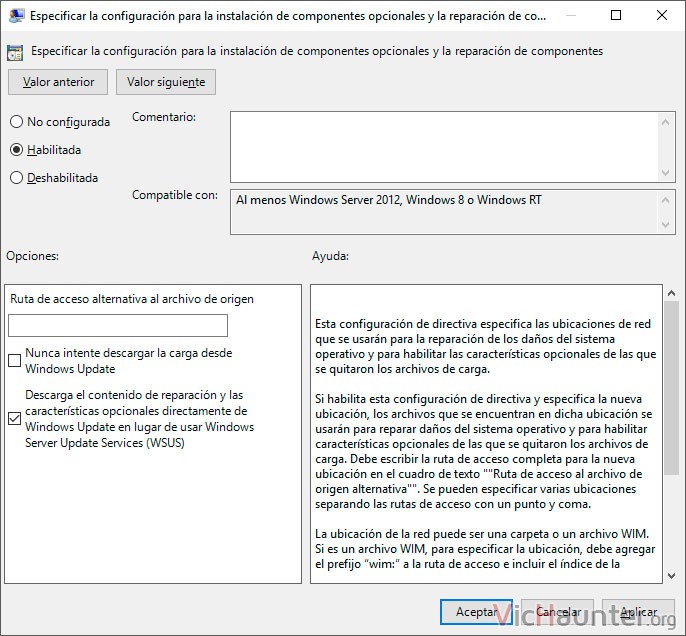Click the policy editor icon in title bar
Viewport: 686px width, 636px height.
point(16,16)
